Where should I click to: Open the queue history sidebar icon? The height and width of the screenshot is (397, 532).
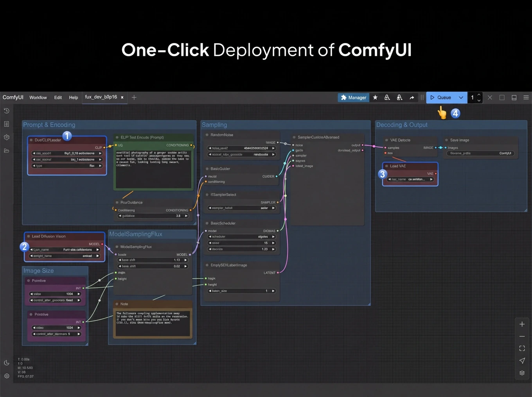coord(7,111)
